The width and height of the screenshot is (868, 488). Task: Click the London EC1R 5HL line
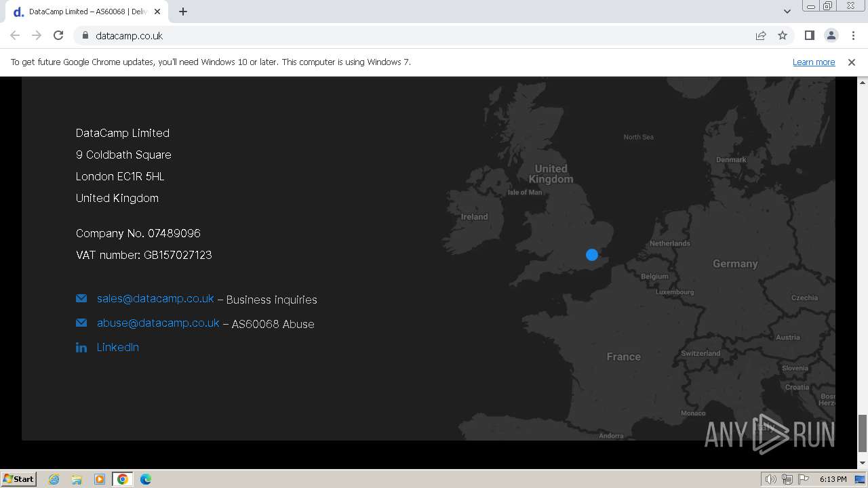(x=120, y=176)
